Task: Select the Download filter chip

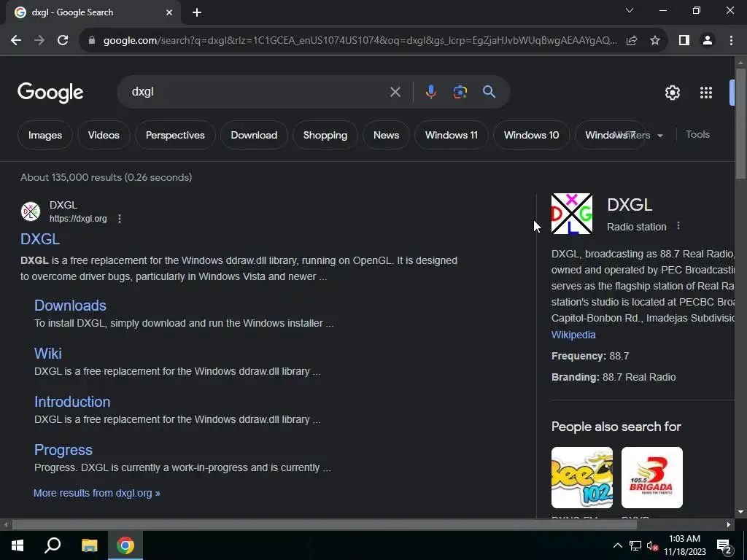Action: click(254, 135)
